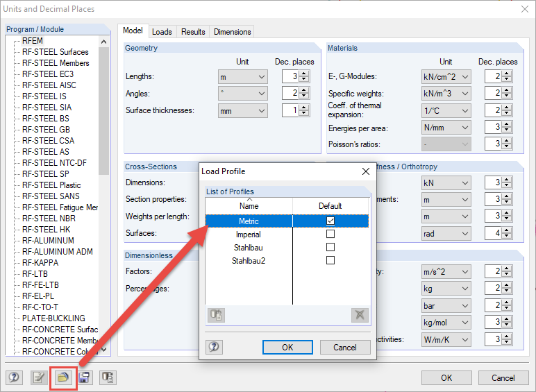Screen dimensions: 536x392
Task: Switch to the Model tab
Action: click(x=133, y=31)
